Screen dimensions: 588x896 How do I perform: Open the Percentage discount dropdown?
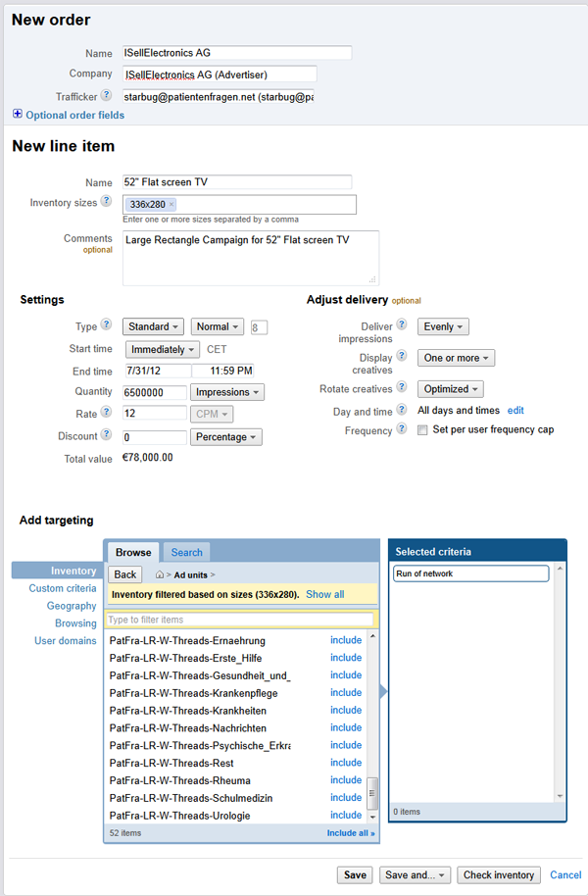(226, 436)
